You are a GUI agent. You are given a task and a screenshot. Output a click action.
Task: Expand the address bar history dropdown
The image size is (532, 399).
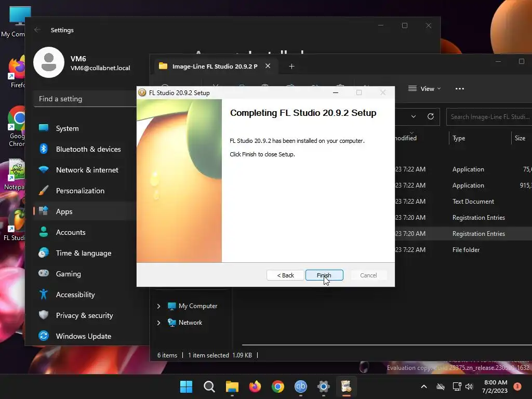click(x=413, y=116)
